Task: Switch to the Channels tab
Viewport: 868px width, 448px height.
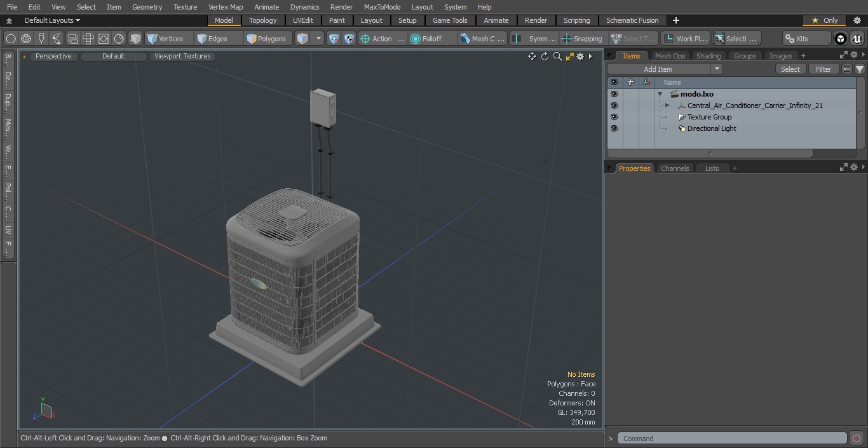Action: pos(675,168)
